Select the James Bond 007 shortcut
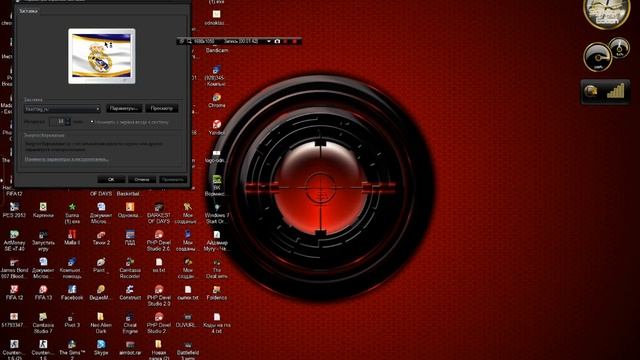This screenshot has width=640, height=360. click(14, 268)
